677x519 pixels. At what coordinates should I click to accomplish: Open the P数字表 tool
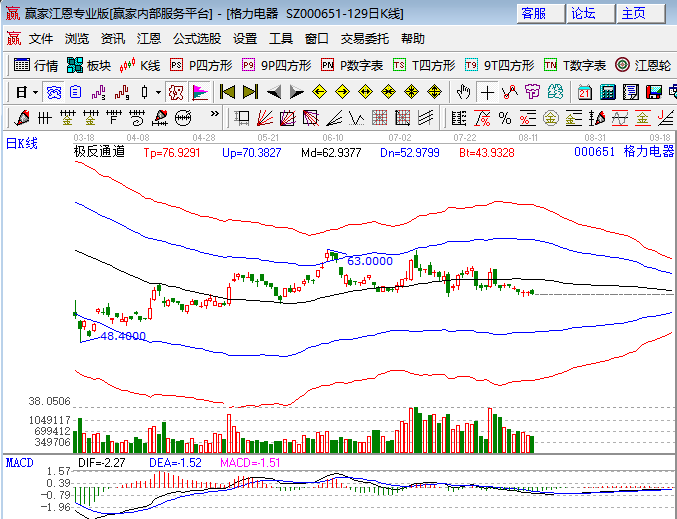coord(352,66)
